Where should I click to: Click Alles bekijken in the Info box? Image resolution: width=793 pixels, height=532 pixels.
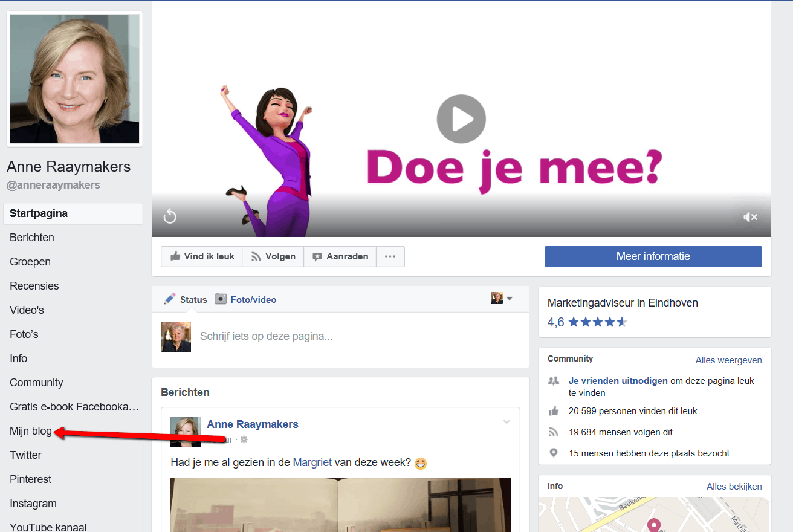(734, 487)
